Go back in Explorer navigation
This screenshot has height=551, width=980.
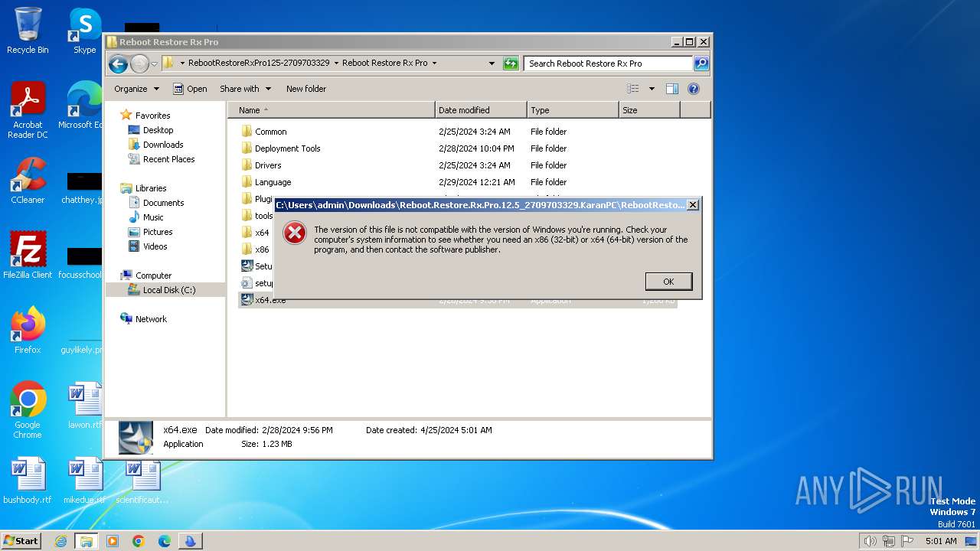pyautogui.click(x=118, y=64)
